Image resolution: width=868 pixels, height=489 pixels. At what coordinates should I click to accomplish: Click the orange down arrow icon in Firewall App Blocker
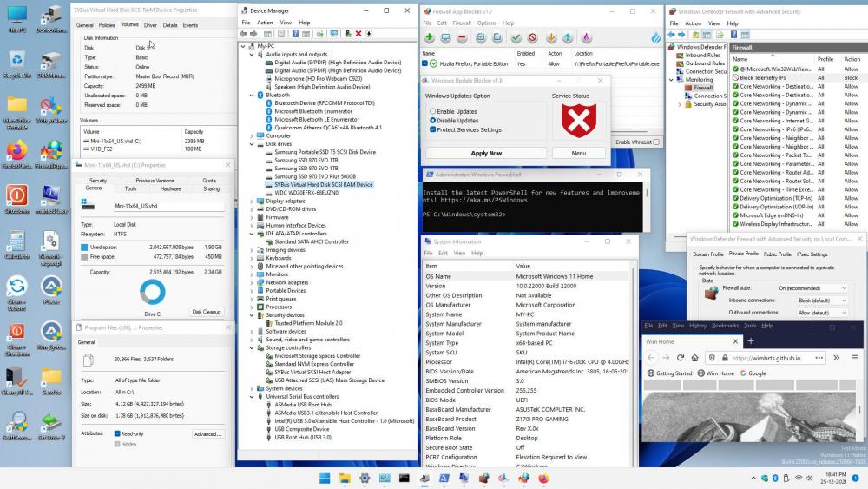(551, 37)
